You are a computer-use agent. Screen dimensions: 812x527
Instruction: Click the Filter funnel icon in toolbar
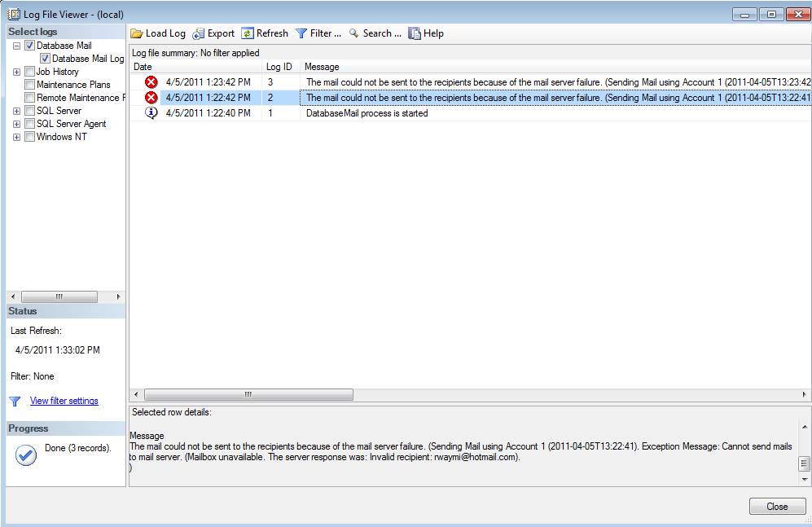[x=301, y=33]
